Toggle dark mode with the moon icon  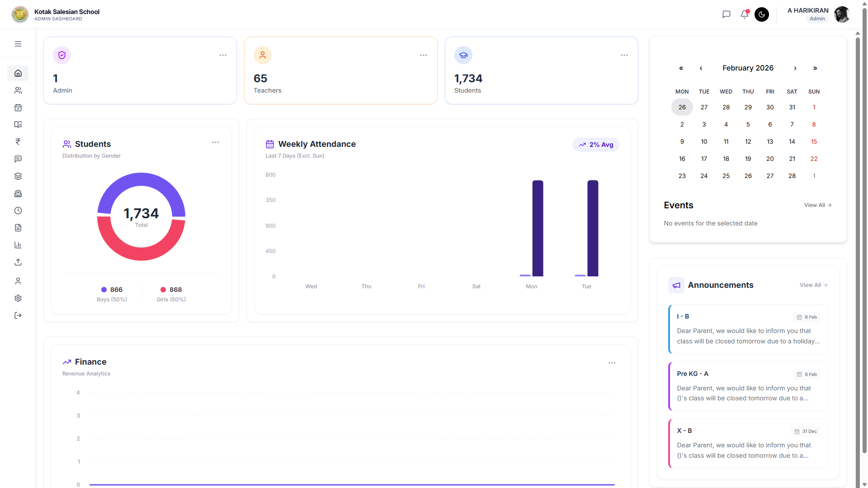(762, 14)
